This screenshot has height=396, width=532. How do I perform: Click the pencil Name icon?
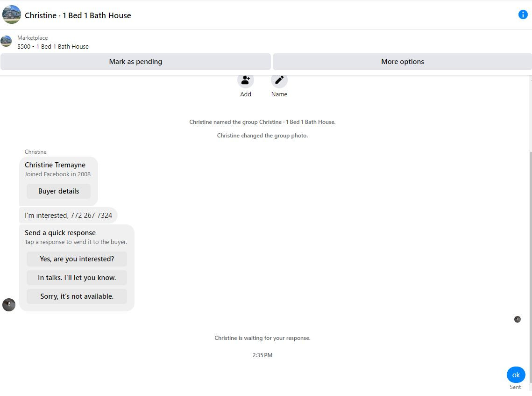tap(279, 80)
